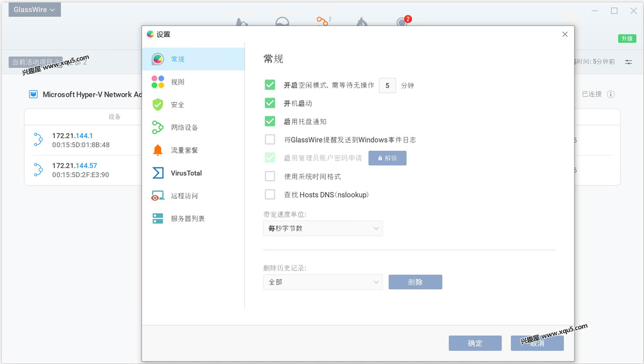Click the 常规 pie chart sidebar icon
Image resolution: width=644 pixels, height=364 pixels.
[x=158, y=59]
